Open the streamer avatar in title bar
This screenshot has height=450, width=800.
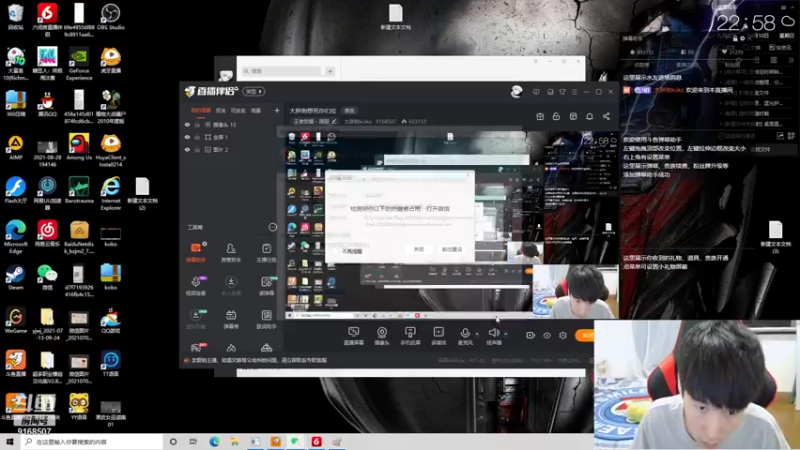tap(516, 91)
